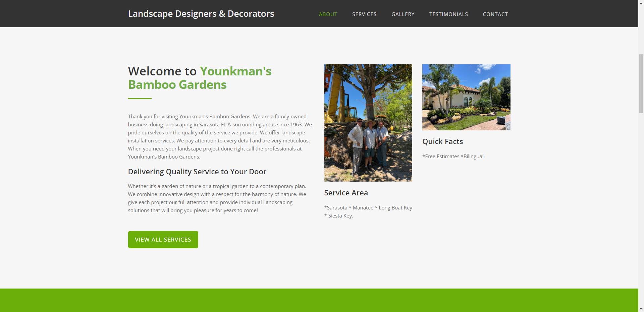
Task: Open the About nav item
Action: pos(328,14)
